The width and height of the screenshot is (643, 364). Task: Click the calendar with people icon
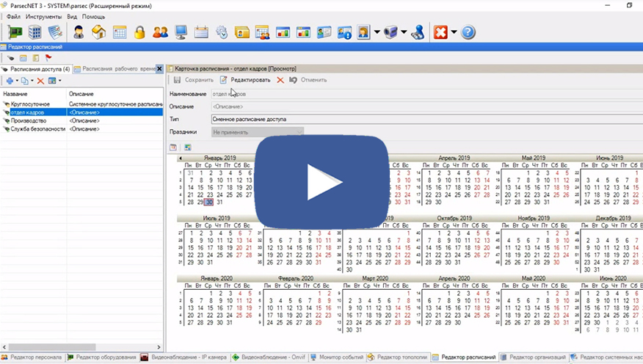263,32
